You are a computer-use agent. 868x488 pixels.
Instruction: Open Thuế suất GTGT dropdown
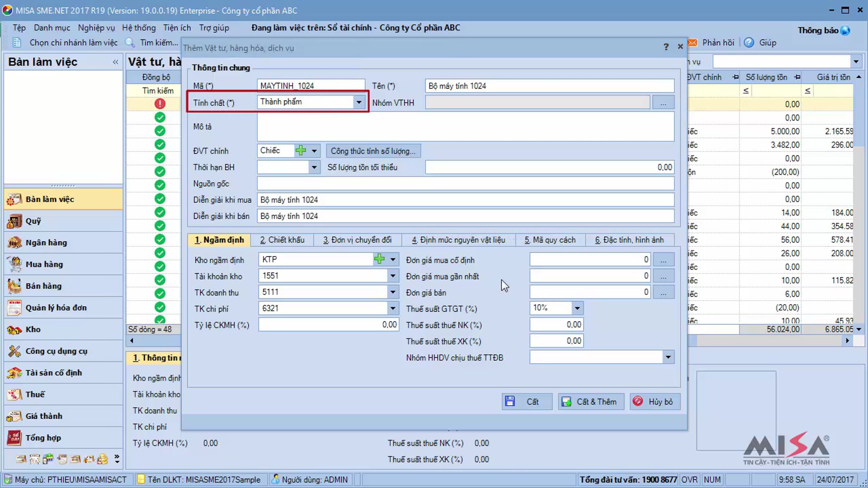coord(577,308)
